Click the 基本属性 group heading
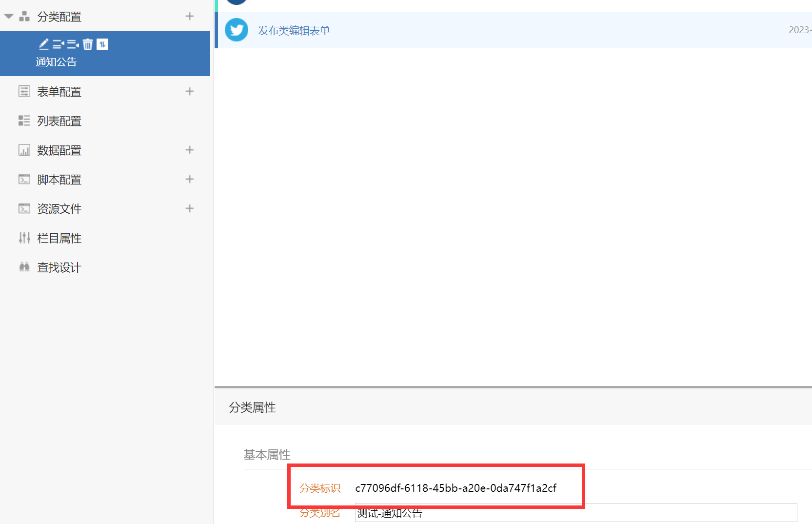Screen dimensions: 812x524 tap(267, 455)
